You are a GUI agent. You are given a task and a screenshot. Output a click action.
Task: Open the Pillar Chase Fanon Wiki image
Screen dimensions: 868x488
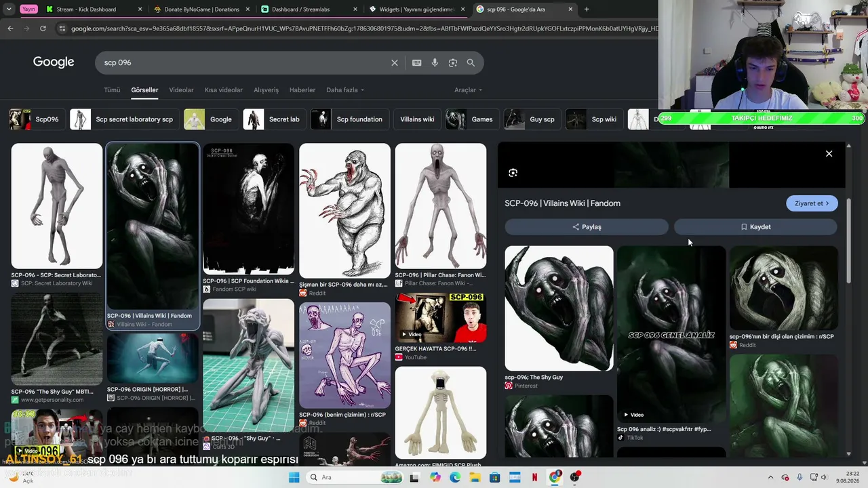click(x=441, y=206)
